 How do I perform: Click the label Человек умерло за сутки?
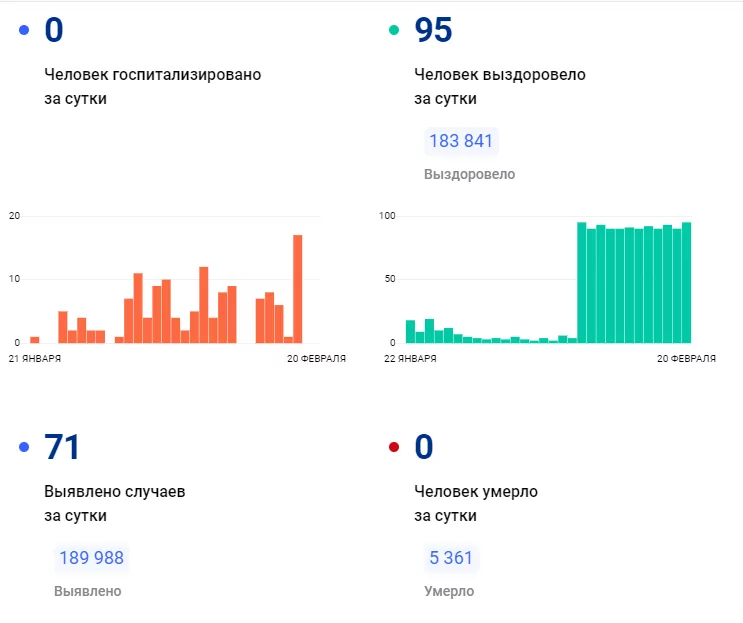click(476, 503)
